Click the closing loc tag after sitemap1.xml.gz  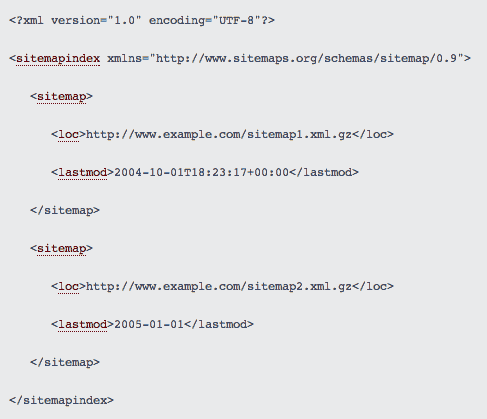[x=373, y=135]
